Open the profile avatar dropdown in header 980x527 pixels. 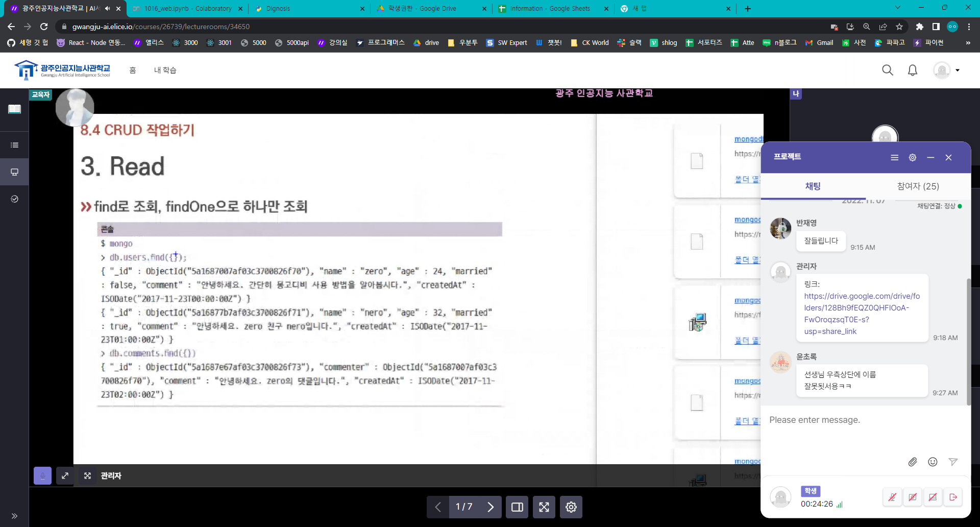(946, 70)
